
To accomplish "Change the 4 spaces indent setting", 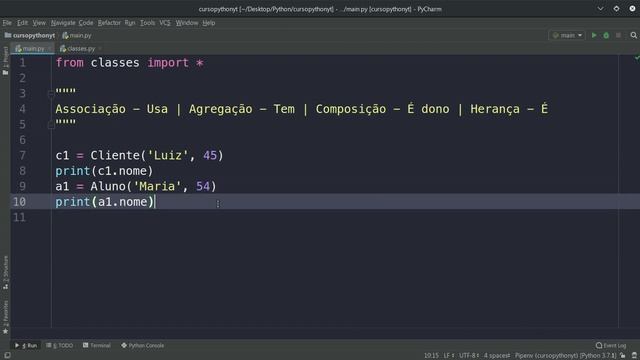I will tap(497, 356).
